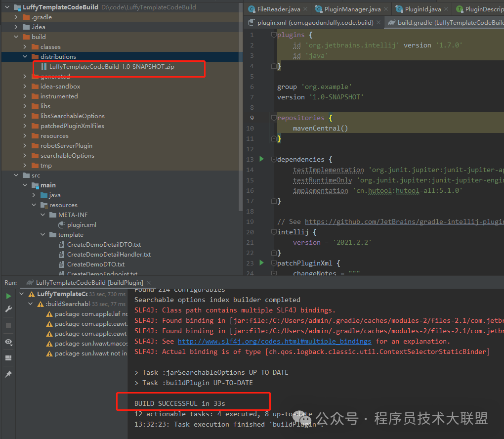Select LuffyTemplateCodeBuild-1.0-SNAPSHOT.zip file

(x=112, y=67)
